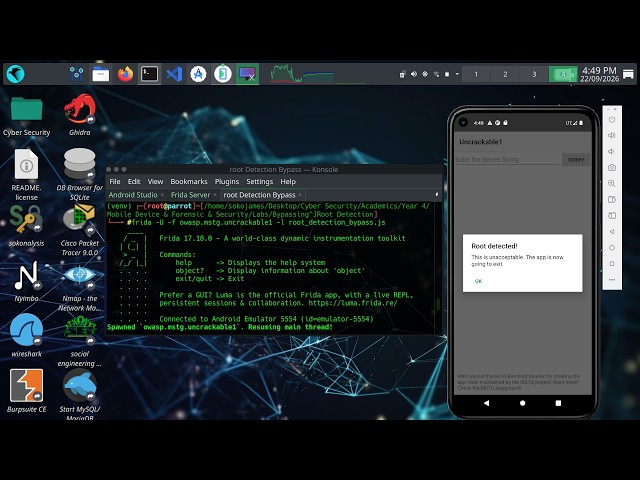Click the 'Connected to Android Emulator 5554' line
The image size is (640, 480).
click(x=266, y=319)
